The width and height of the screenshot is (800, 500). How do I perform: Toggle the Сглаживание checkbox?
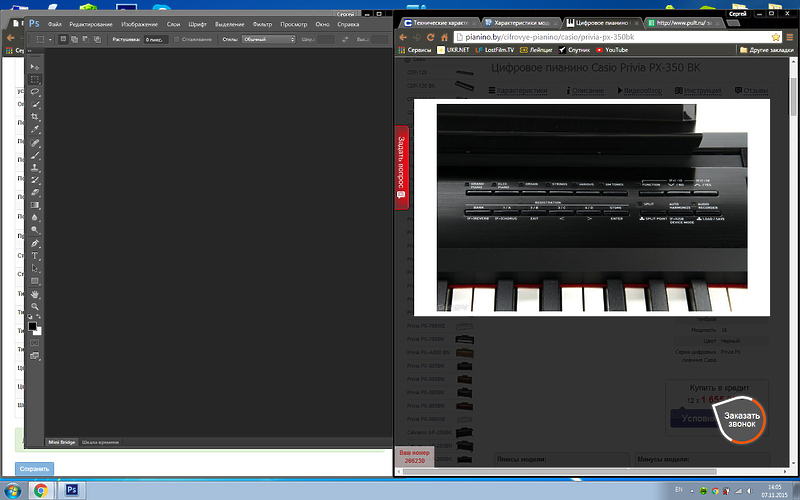(x=177, y=39)
